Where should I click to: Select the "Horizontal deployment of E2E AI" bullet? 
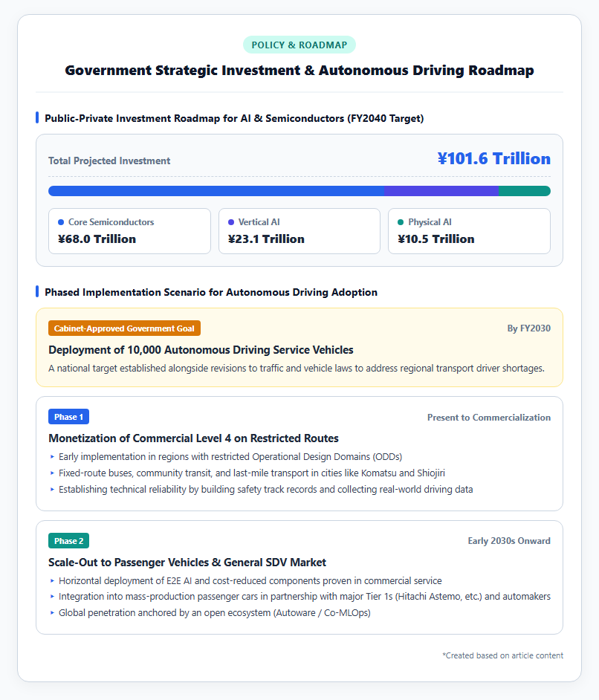250,581
